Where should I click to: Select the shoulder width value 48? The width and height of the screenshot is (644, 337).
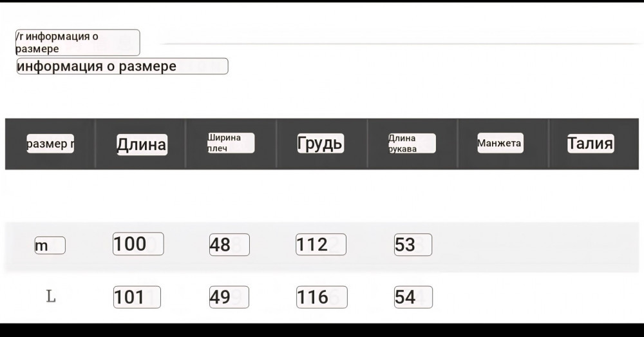(229, 245)
